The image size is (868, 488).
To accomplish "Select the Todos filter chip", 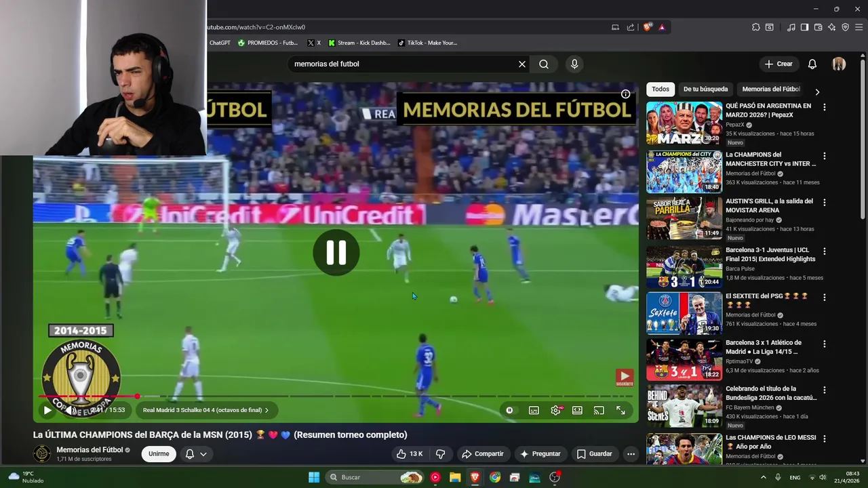I will [660, 89].
